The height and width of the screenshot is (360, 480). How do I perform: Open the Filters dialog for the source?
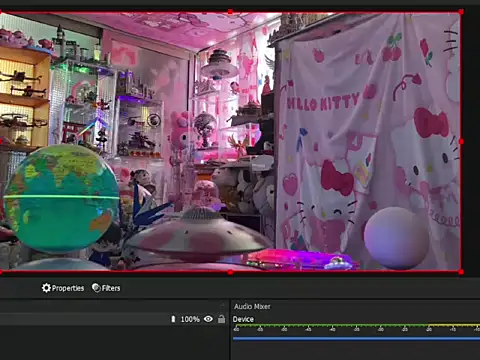(106, 288)
